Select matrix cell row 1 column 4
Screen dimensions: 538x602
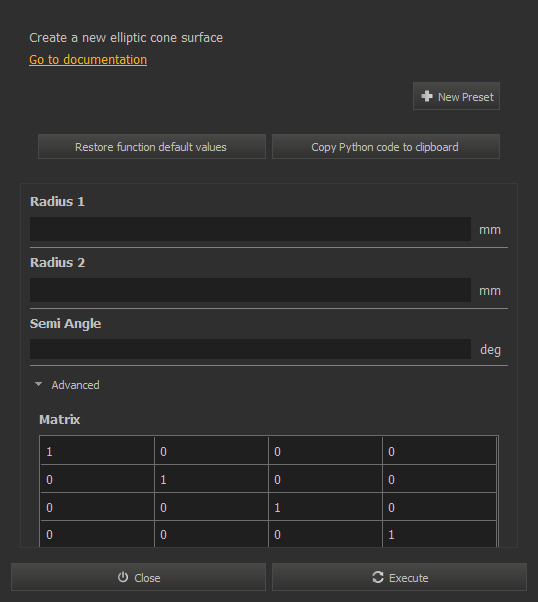click(x=439, y=451)
